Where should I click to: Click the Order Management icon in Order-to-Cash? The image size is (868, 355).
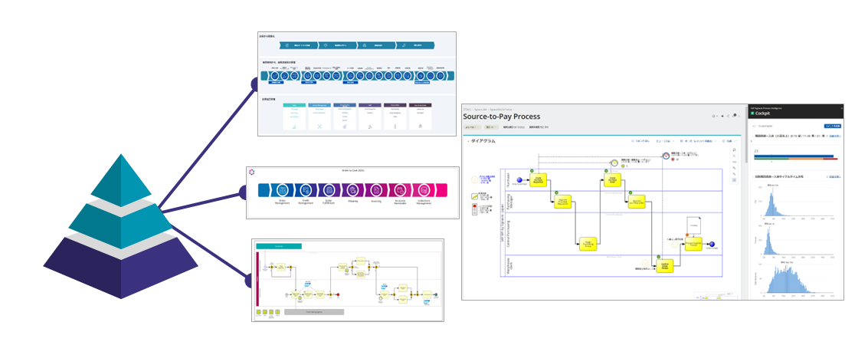coord(281,189)
